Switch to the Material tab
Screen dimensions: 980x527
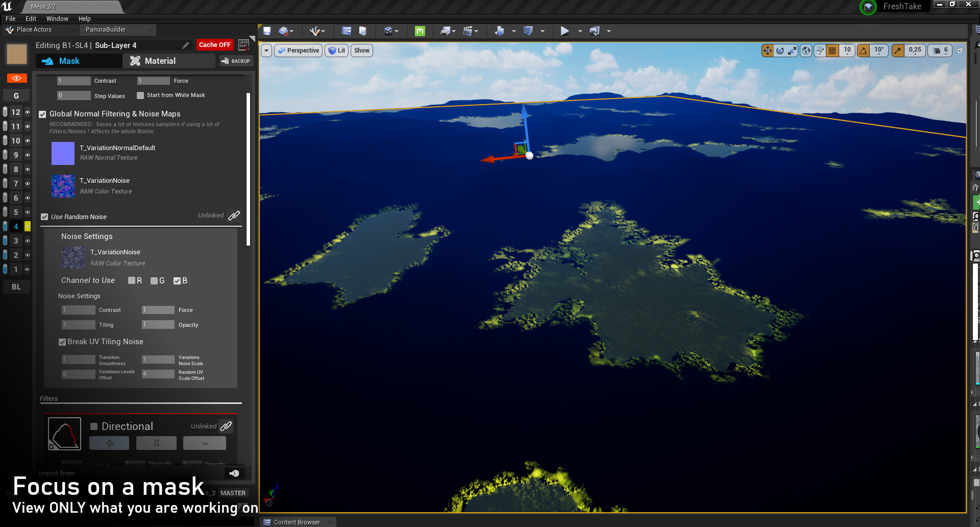tap(168, 61)
